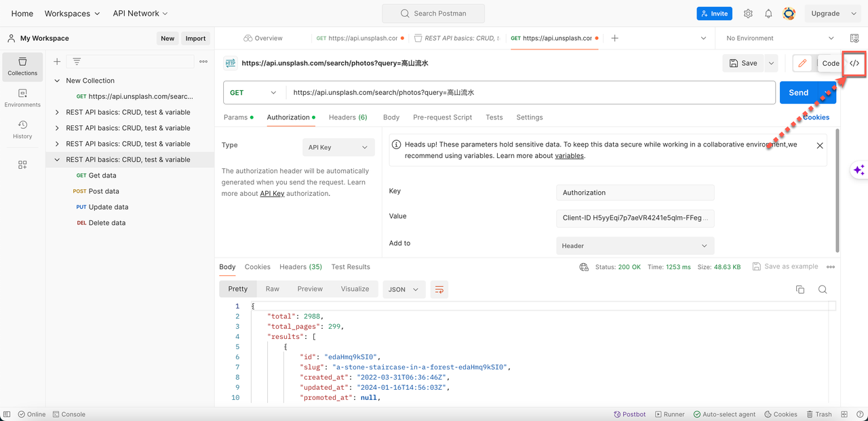
Task: Open the Tests tab
Action: pos(494,117)
